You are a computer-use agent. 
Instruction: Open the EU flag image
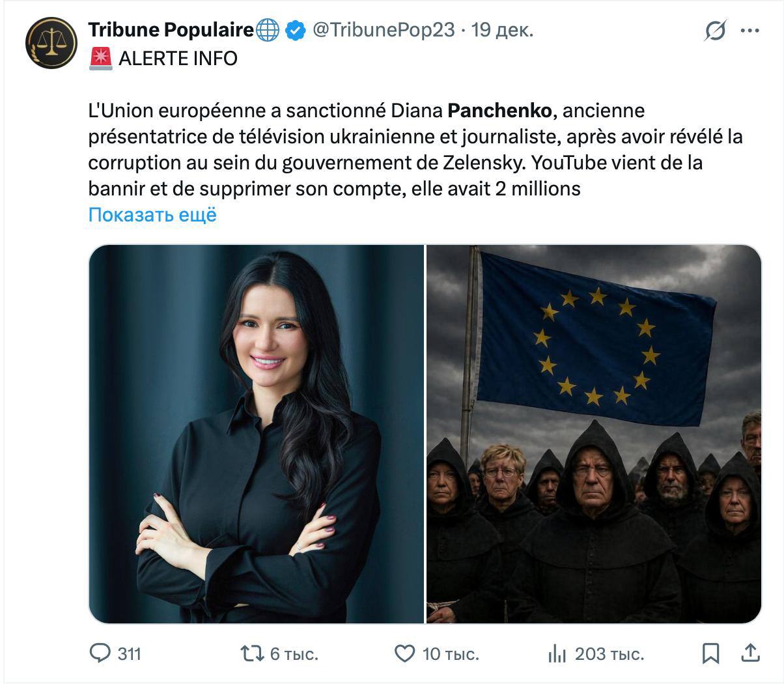click(594, 434)
